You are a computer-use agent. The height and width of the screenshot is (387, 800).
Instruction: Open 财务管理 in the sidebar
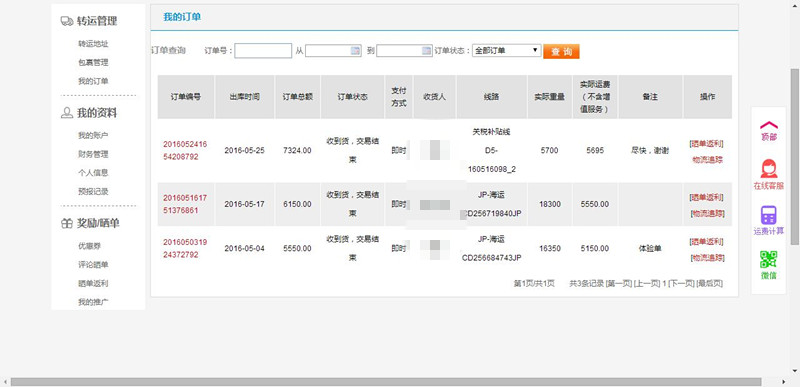point(93,154)
